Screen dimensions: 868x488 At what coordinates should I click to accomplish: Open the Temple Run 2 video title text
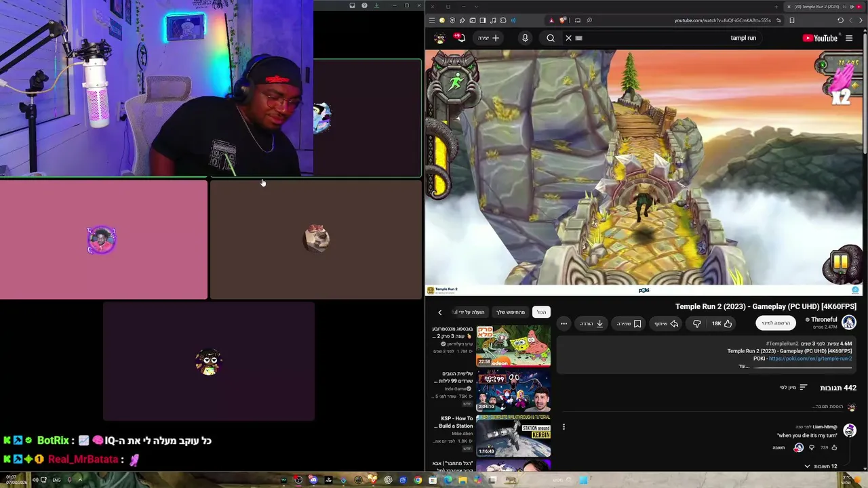pos(766,307)
